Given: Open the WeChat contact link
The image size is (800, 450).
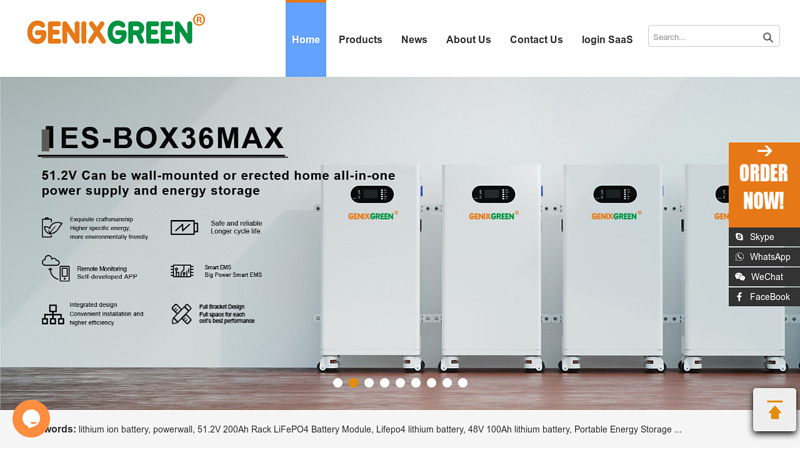Looking at the screenshot, I should click(x=764, y=277).
